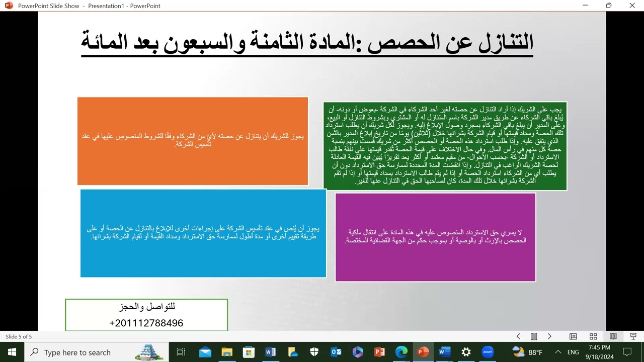Click the Type here to search box
Viewport: 644px width, 362px height.
96,352
